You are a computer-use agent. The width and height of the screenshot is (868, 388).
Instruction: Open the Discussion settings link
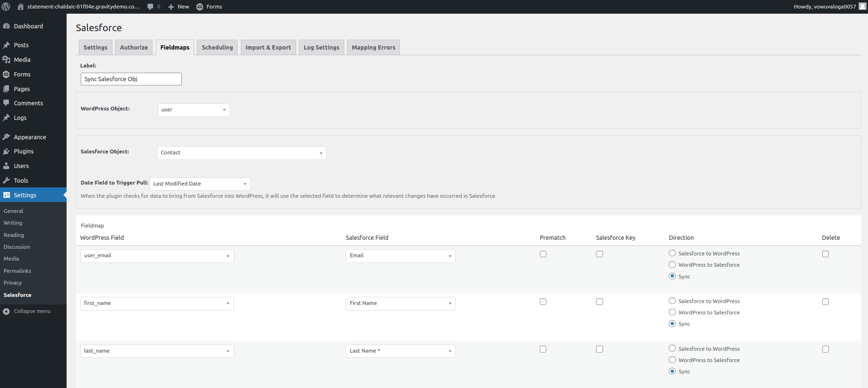[17, 247]
